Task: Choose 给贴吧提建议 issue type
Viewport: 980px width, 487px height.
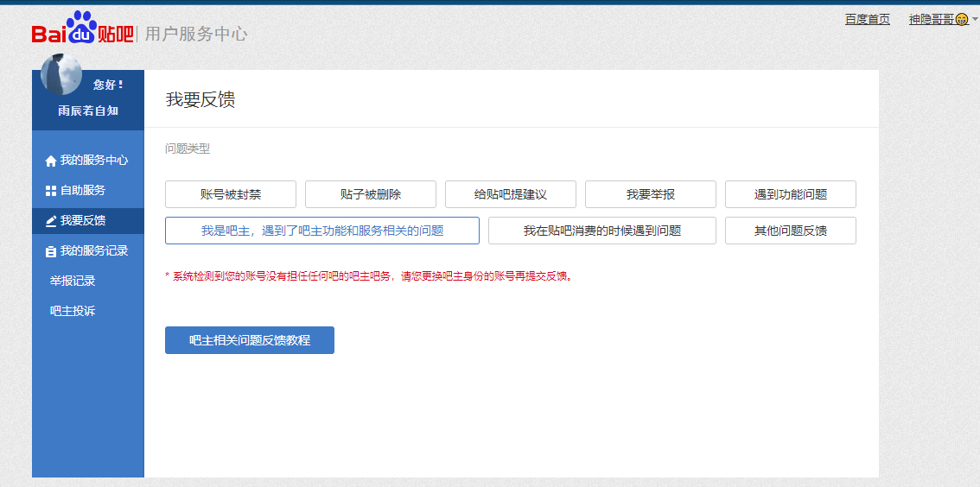Action: pyautogui.click(x=511, y=194)
